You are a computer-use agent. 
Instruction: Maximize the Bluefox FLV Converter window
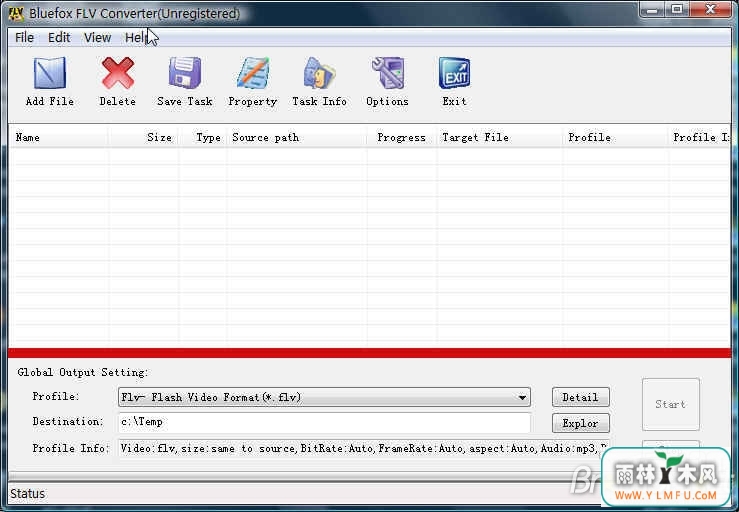click(x=677, y=9)
